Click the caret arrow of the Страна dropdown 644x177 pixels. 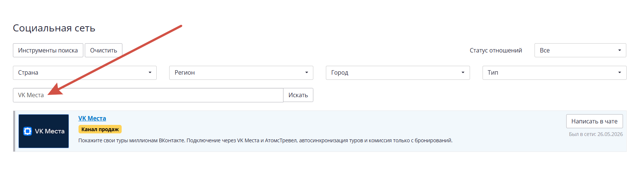click(x=150, y=73)
